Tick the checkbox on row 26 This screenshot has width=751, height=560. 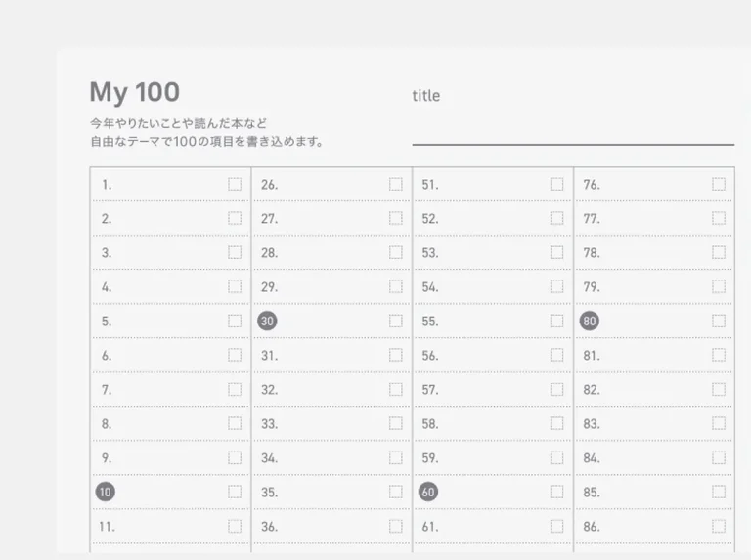(396, 185)
